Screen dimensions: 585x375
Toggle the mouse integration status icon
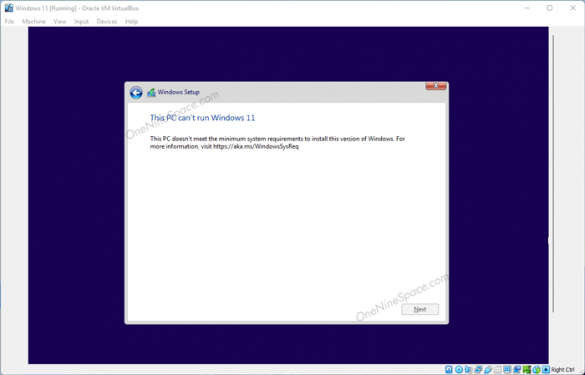click(x=536, y=369)
